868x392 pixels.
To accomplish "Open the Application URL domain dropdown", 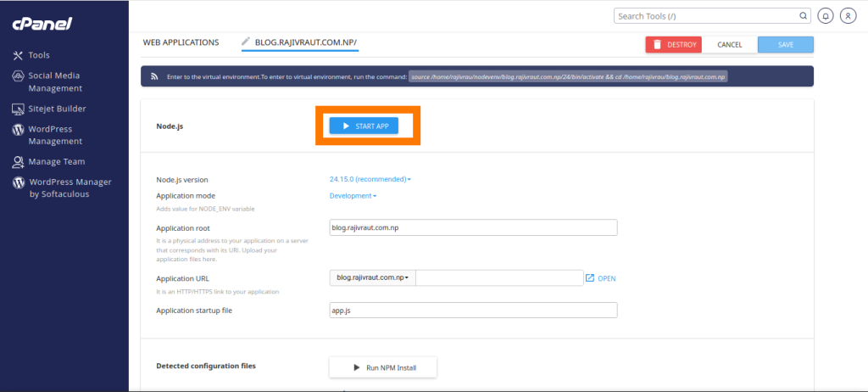I will tap(373, 277).
